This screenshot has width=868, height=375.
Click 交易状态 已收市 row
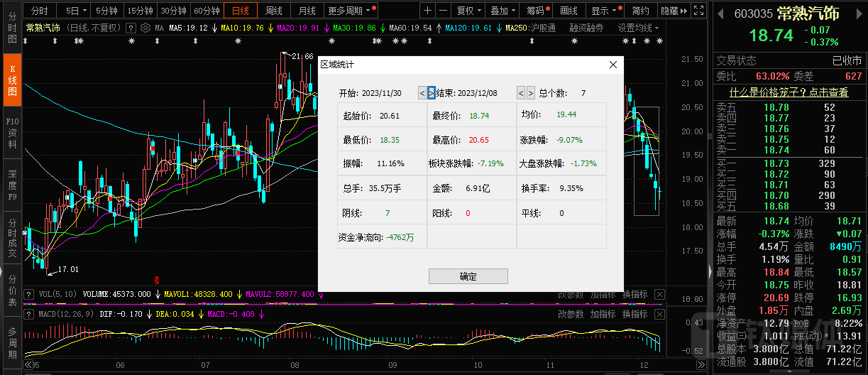[789, 61]
